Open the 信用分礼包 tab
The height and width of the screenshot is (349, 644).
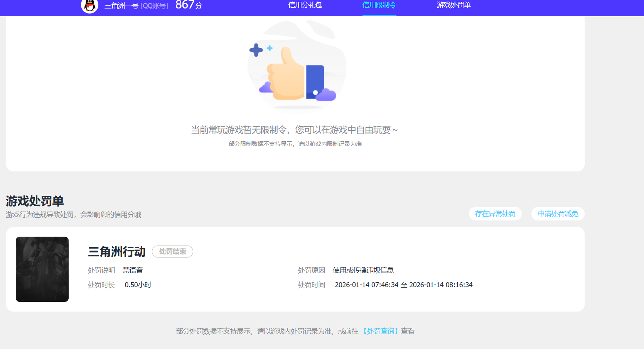pyautogui.click(x=305, y=5)
